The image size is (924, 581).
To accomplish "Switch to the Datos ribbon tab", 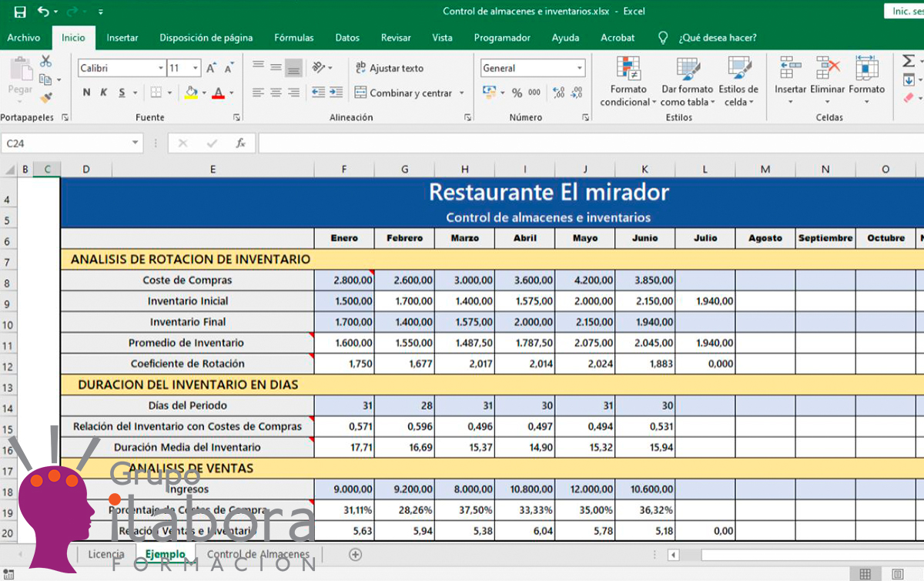I will (x=347, y=38).
